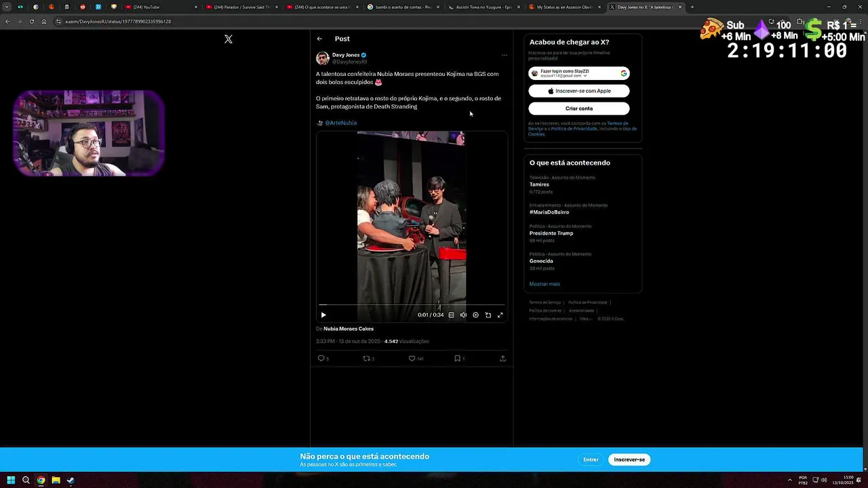
Task: Open Windows Start menu
Action: tap(11, 481)
